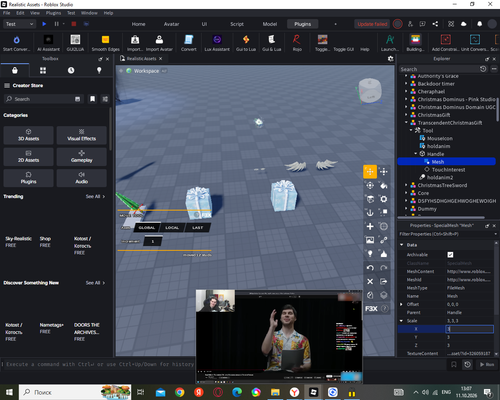Open Google Chrome from the taskbar
The image size is (500, 400).
pyautogui.click(x=180, y=392)
